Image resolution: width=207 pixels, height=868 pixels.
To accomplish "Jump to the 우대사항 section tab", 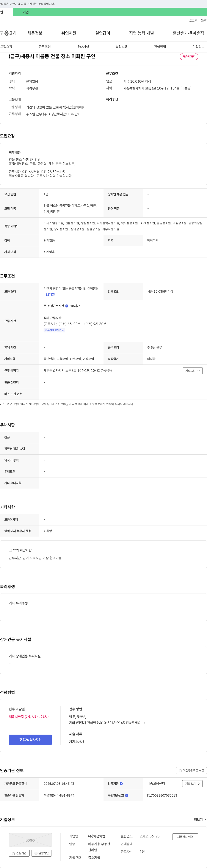I will pyautogui.click(x=83, y=47).
